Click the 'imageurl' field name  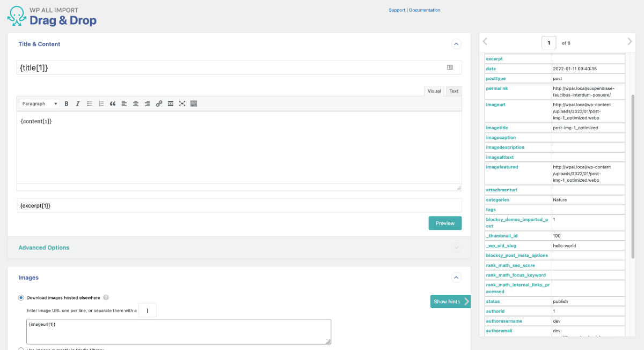(x=495, y=105)
